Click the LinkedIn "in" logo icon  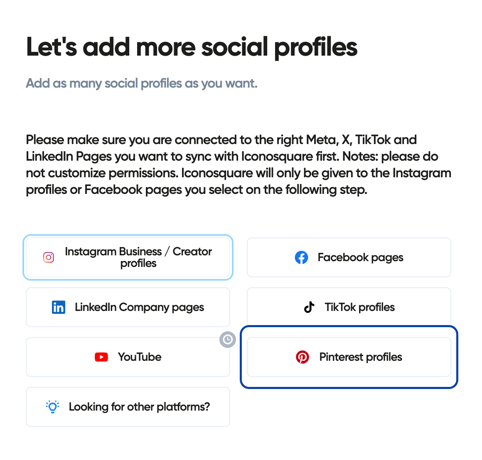(x=58, y=307)
